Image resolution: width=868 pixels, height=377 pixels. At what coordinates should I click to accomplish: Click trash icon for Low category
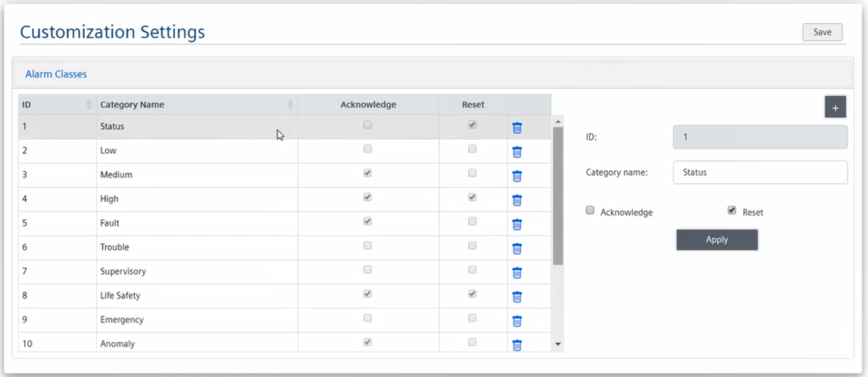517,152
